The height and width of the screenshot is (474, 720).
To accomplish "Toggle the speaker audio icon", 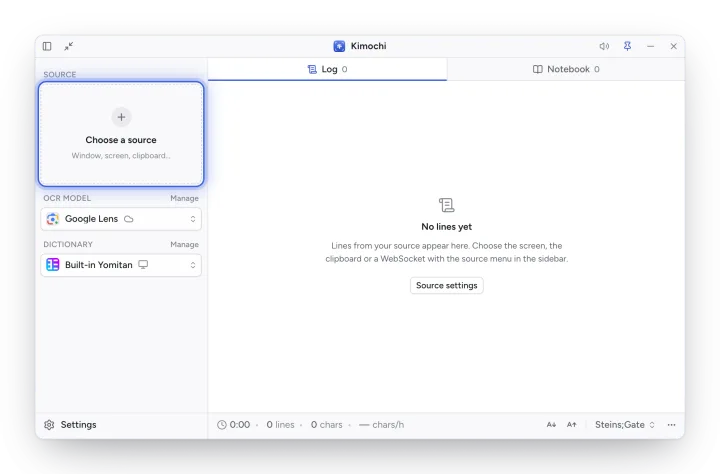I will point(604,46).
